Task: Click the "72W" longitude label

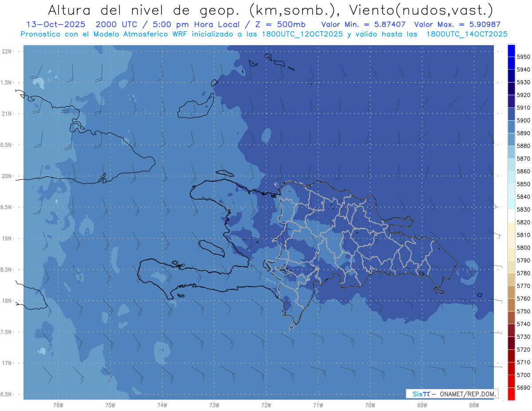Action: (x=266, y=405)
